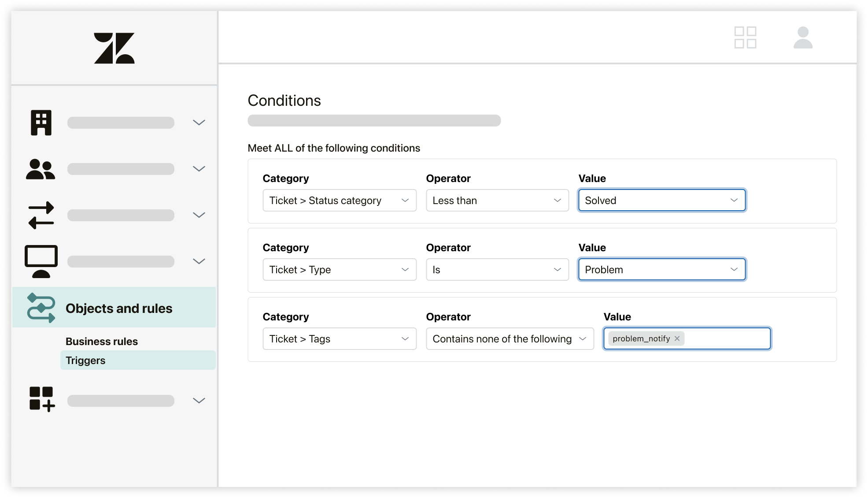The height and width of the screenshot is (498, 868).
Task: Click the people/agents icon
Action: [40, 169]
